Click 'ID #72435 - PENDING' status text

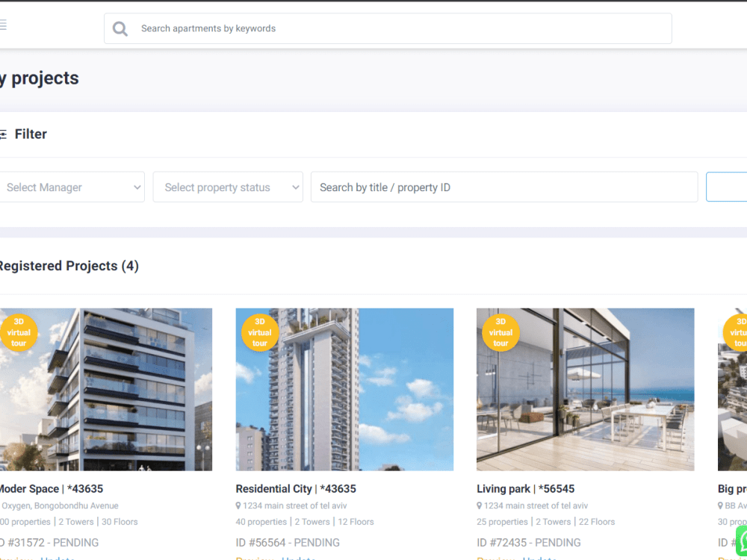pyautogui.click(x=529, y=543)
